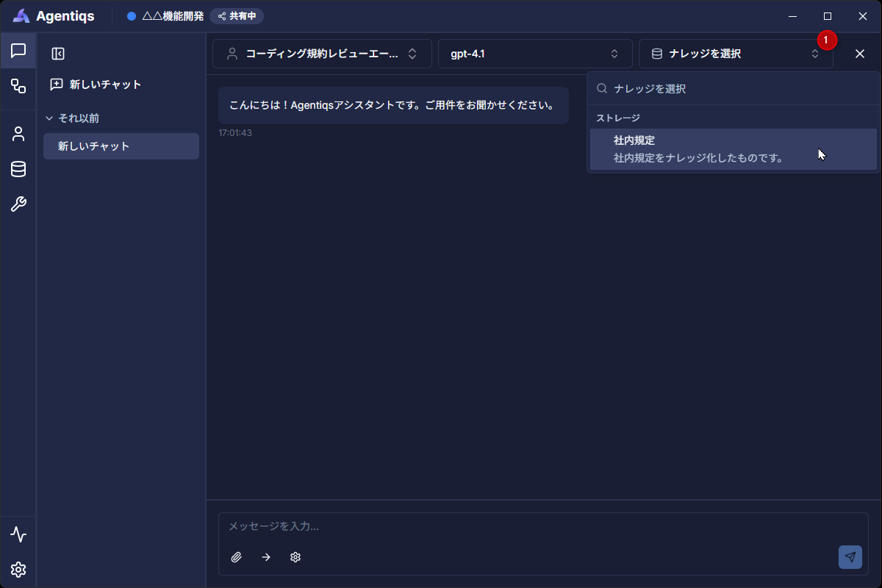Open the tools wrench icon in the sidebar
The image size is (882, 588).
point(18,204)
